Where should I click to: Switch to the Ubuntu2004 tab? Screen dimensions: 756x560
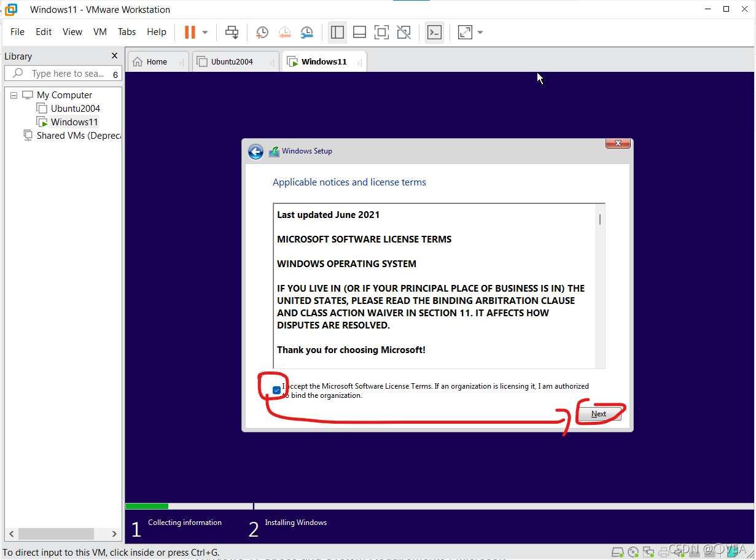tap(236, 61)
